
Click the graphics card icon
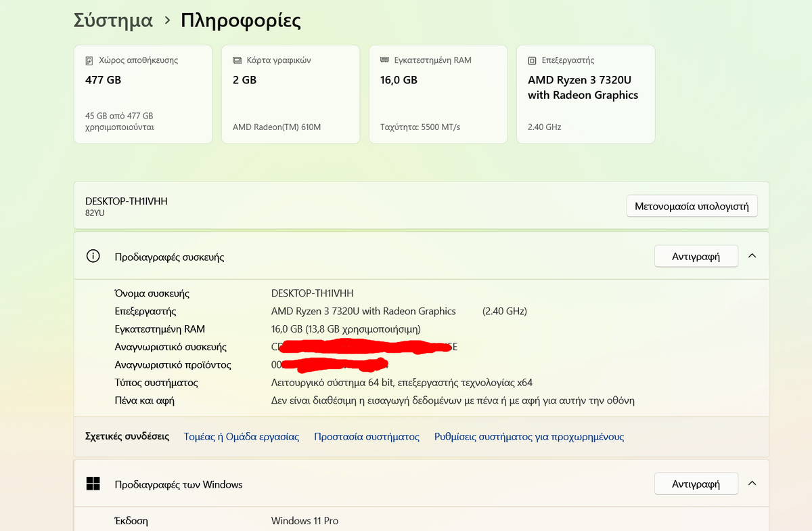pyautogui.click(x=237, y=60)
